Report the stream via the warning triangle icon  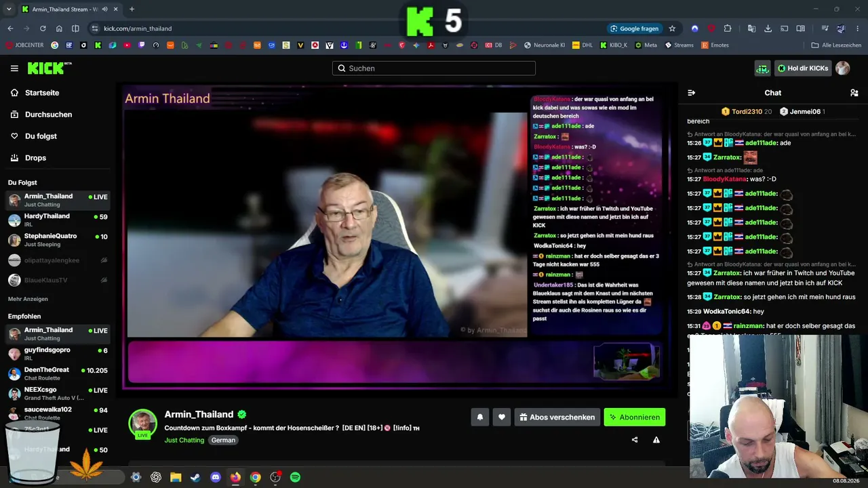coord(656,440)
